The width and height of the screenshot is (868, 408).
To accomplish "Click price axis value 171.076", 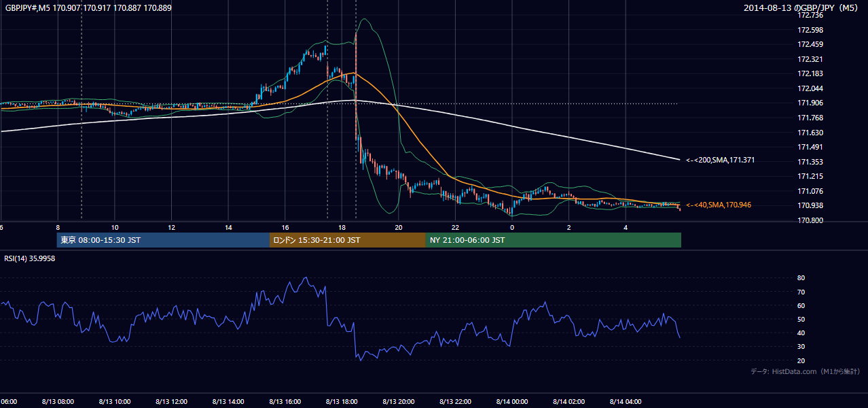I will [x=810, y=191].
